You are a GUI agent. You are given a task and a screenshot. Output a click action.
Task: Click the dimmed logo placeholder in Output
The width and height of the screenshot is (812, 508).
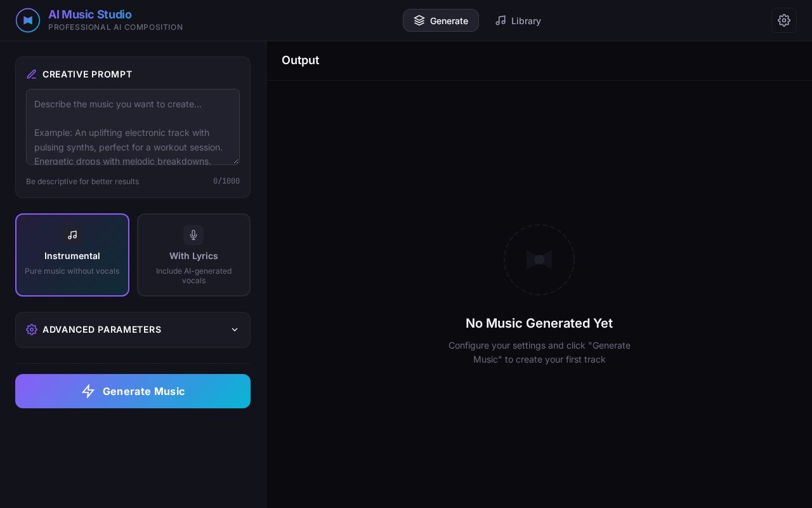coord(539,260)
